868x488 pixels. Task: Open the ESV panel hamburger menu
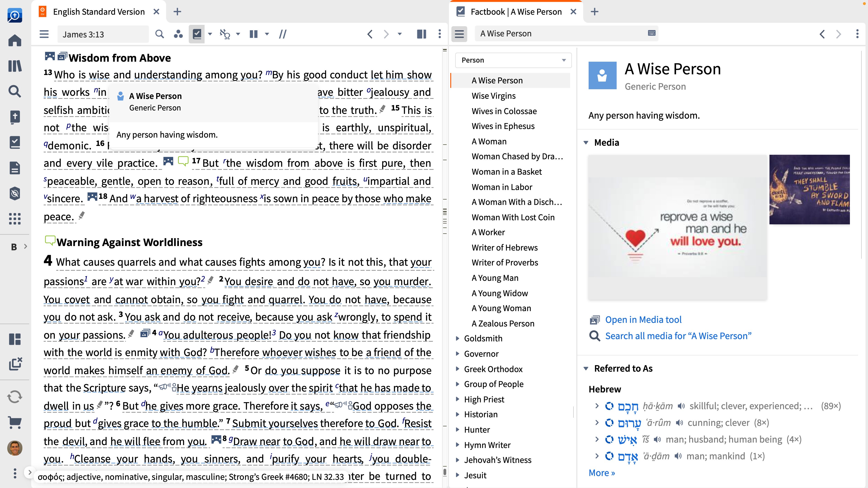[x=44, y=34]
